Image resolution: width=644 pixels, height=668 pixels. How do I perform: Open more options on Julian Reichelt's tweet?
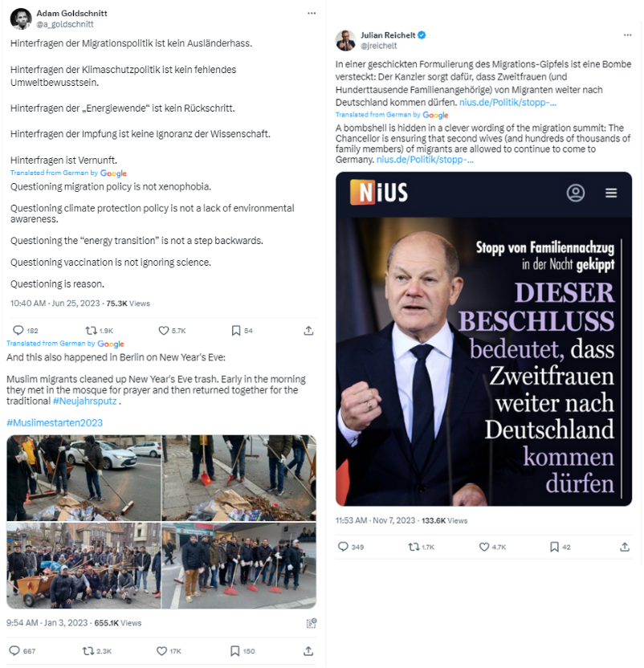click(x=627, y=35)
